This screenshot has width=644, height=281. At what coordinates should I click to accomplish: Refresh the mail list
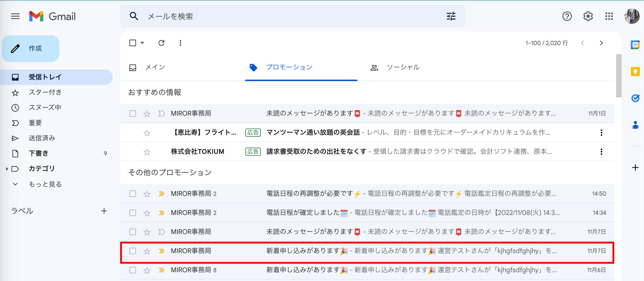(161, 43)
